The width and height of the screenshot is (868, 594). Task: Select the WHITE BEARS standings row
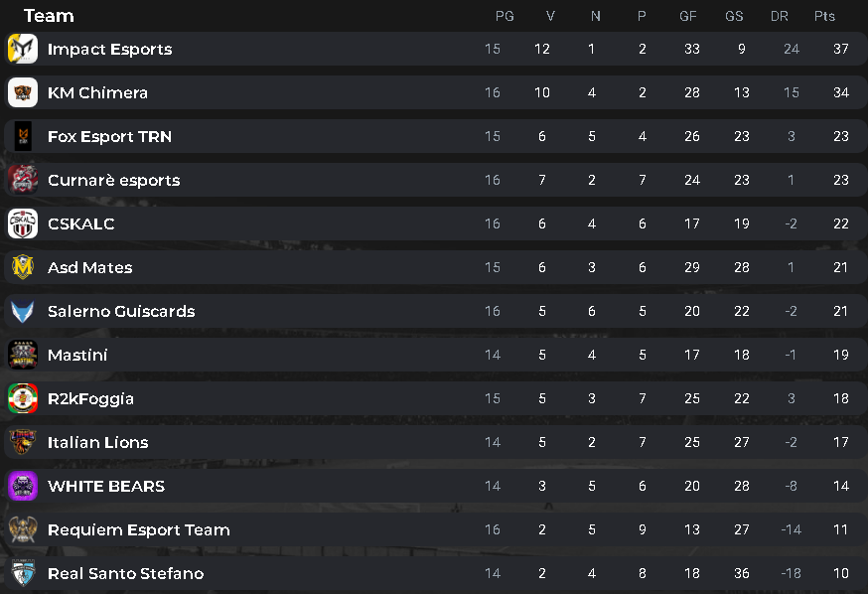click(x=436, y=486)
